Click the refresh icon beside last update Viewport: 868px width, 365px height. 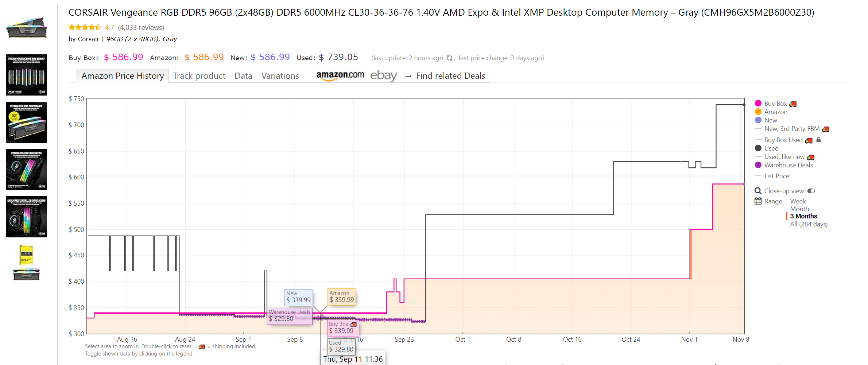click(449, 58)
